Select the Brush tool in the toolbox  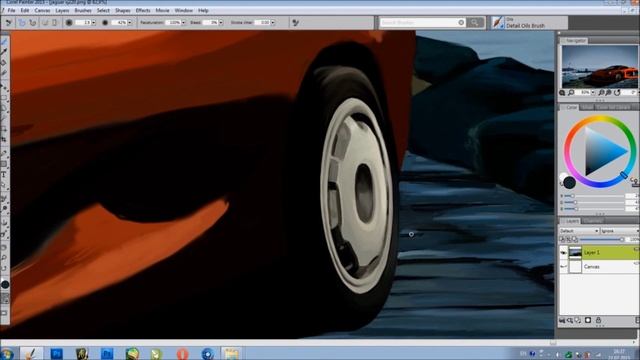4,42
